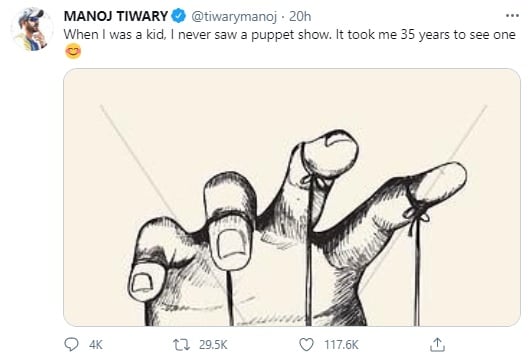The height and width of the screenshot is (360, 530).
Task: Click the 20h timestamp link
Action: [300, 16]
